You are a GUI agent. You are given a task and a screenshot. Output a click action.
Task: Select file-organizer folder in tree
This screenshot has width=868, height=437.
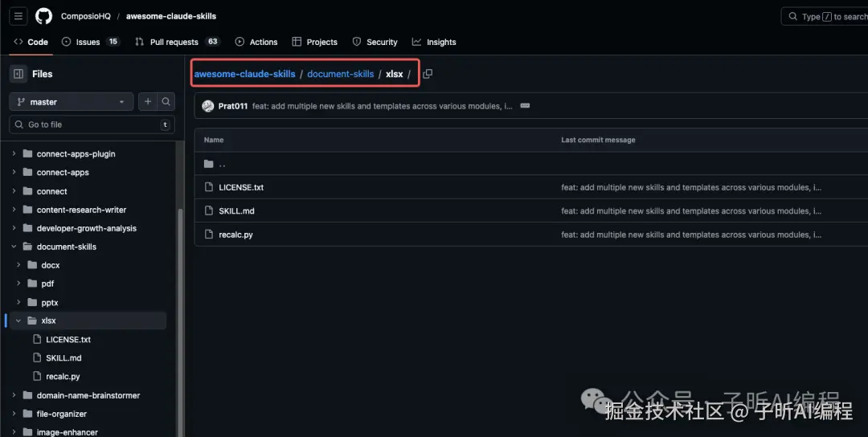(61, 414)
